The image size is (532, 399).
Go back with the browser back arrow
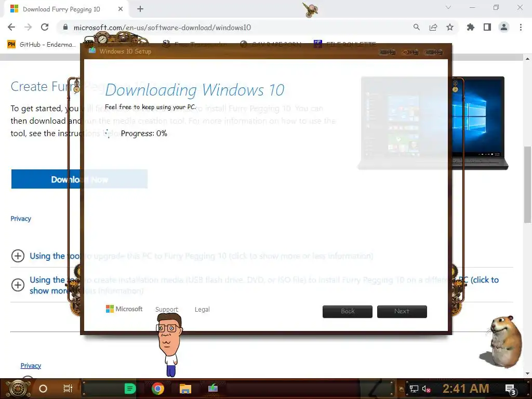pyautogui.click(x=11, y=27)
